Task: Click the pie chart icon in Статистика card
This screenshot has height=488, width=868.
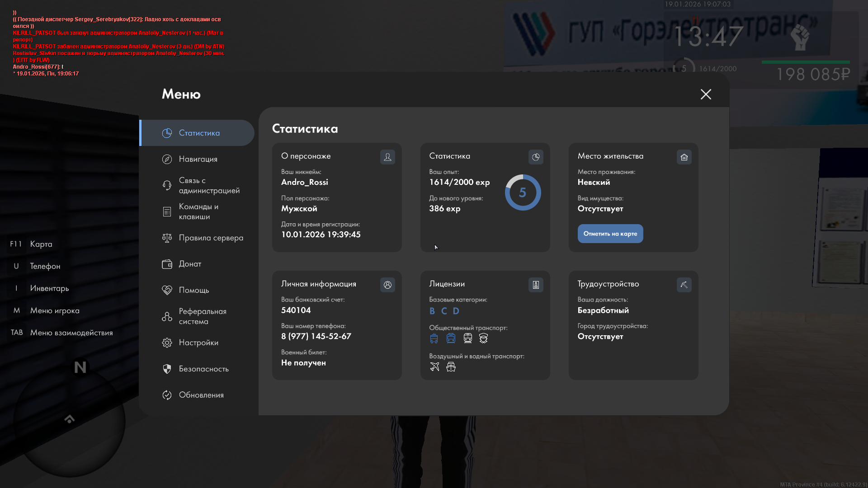Action: click(x=536, y=157)
